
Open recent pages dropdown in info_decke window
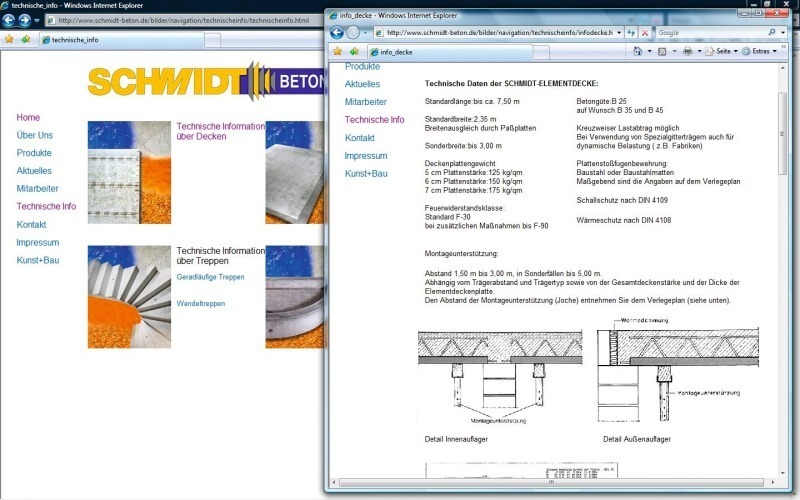[x=365, y=33]
